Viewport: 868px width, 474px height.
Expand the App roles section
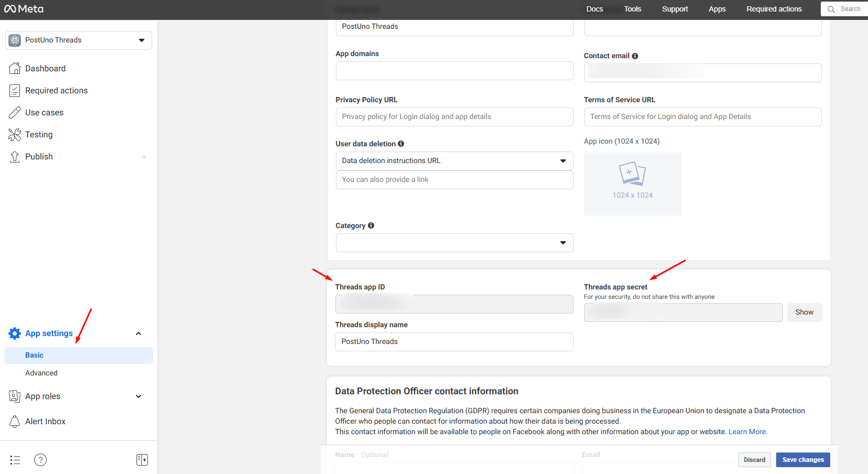point(139,396)
